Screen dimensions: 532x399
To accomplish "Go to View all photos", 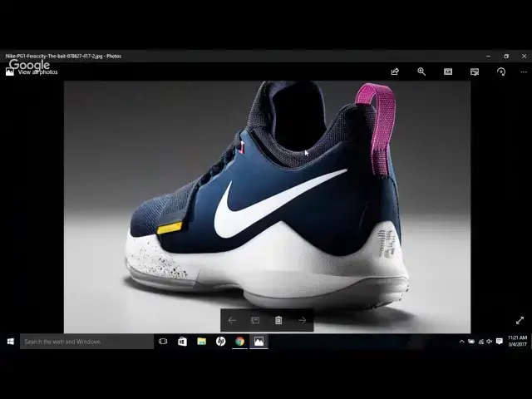I will pos(32,72).
